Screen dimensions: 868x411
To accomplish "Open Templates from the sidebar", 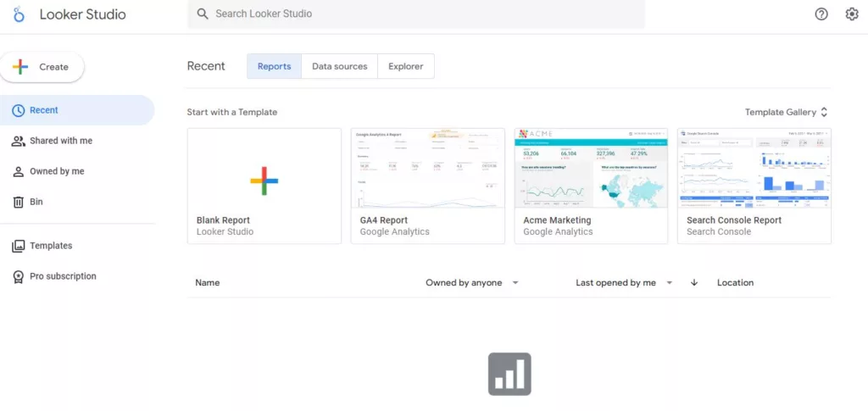I will (x=77, y=246).
